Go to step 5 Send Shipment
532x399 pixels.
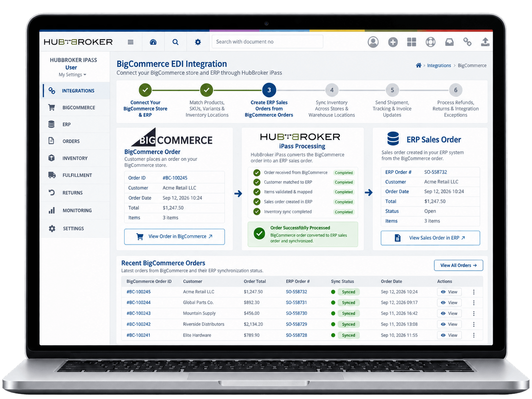(392, 90)
